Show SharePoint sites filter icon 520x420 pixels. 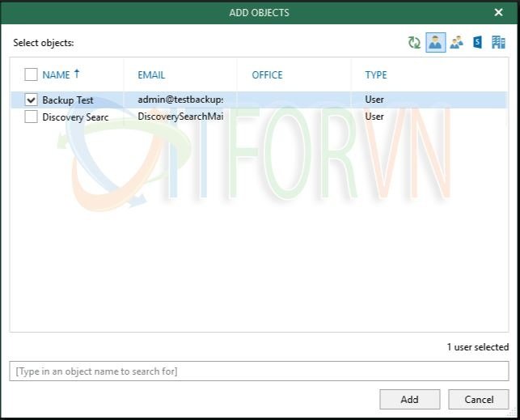tap(477, 43)
